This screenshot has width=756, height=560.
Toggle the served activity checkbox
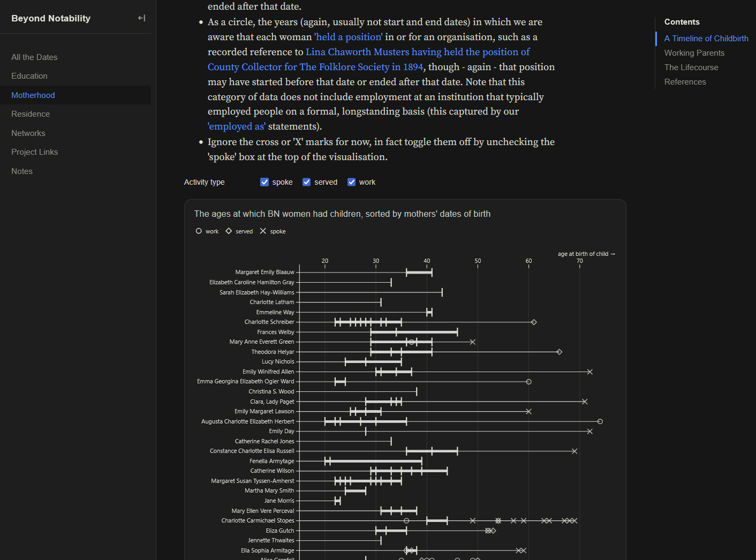coord(307,182)
